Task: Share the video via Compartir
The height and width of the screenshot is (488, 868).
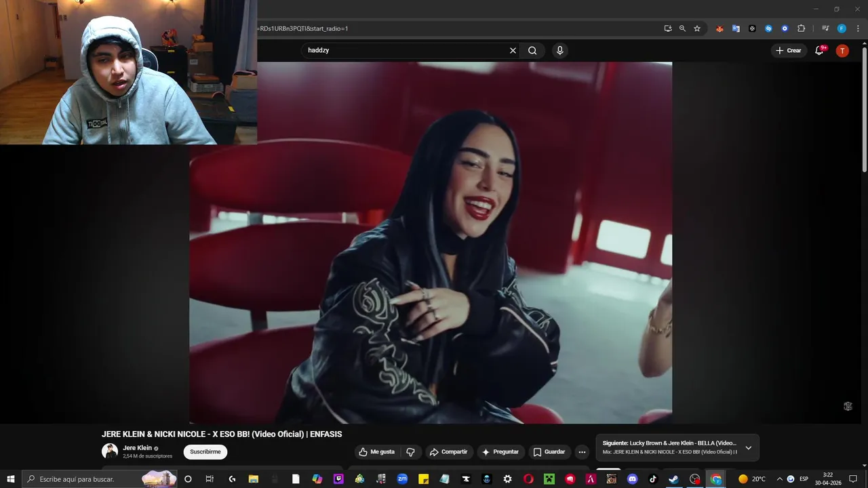Action: click(x=448, y=452)
